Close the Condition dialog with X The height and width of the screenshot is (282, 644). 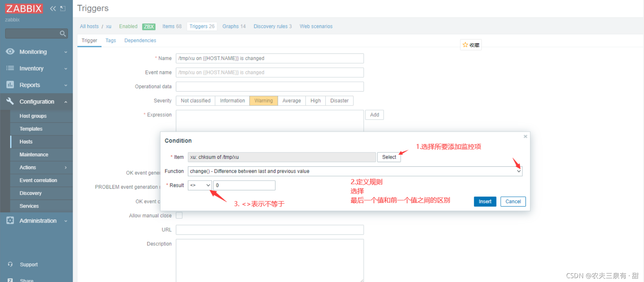pyautogui.click(x=525, y=137)
